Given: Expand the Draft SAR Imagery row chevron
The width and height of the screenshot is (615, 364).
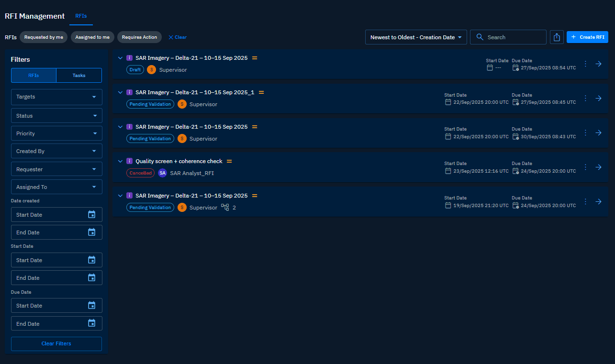Looking at the screenshot, I should (x=120, y=58).
